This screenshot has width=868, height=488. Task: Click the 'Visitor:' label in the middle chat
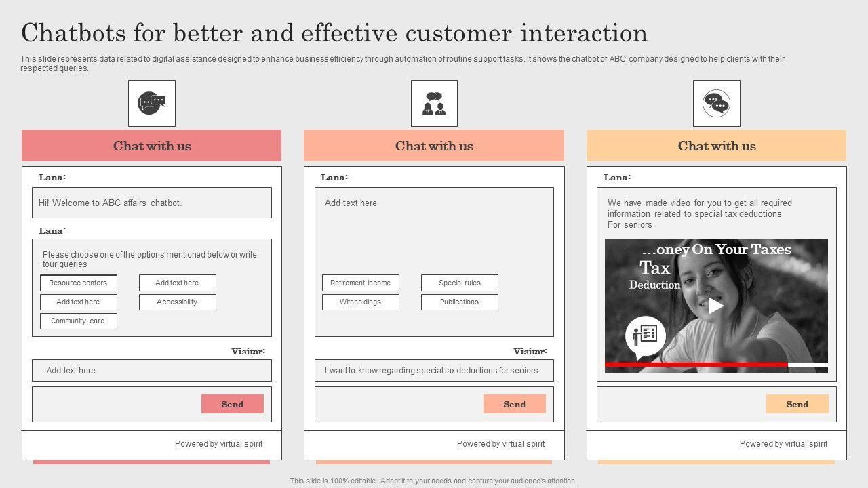tap(530, 351)
